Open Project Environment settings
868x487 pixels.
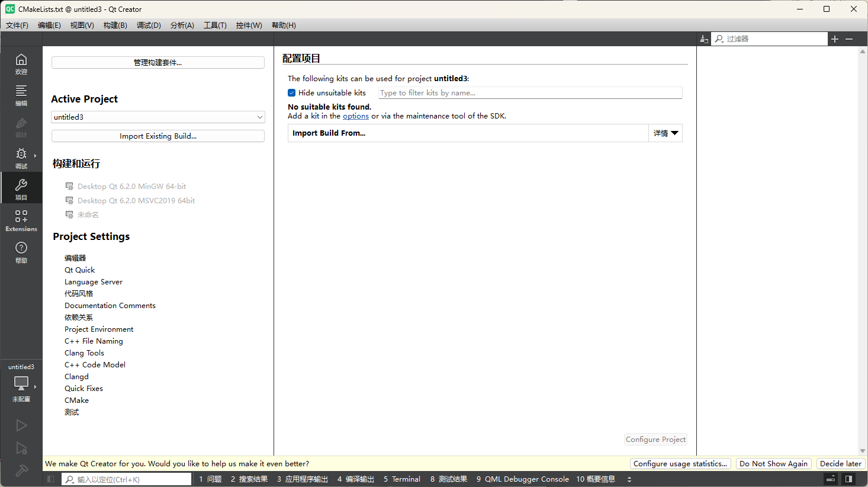tap(99, 329)
